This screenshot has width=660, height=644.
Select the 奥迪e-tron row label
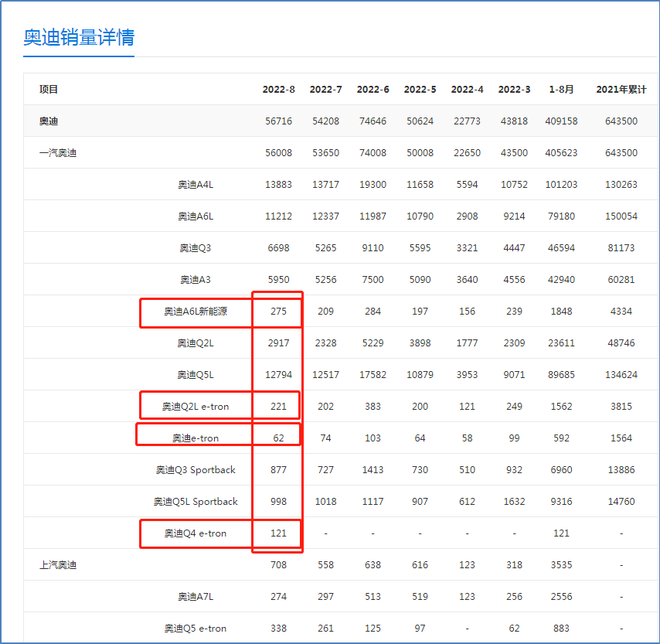point(196,438)
